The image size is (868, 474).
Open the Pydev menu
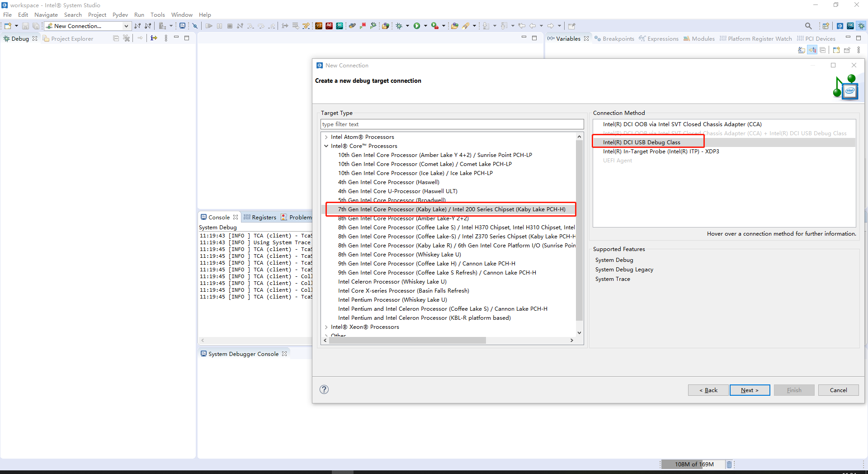[x=120, y=14]
